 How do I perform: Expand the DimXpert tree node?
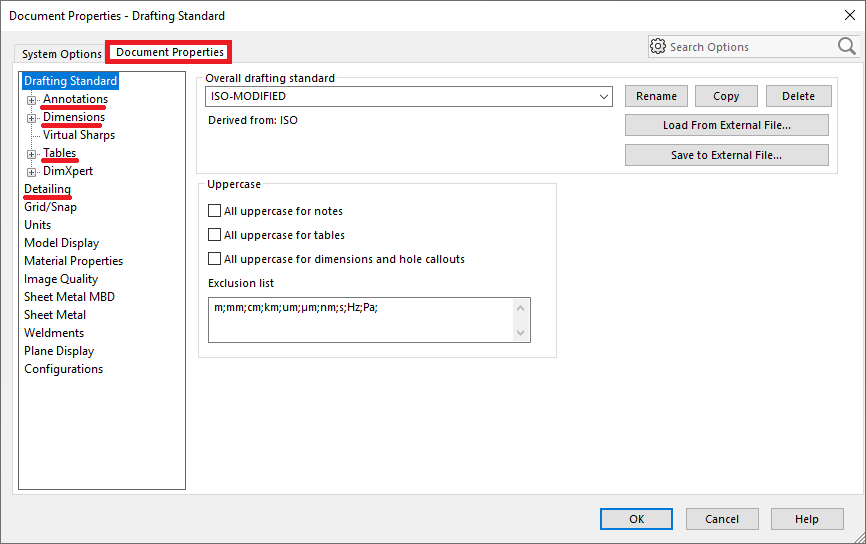pyautogui.click(x=32, y=172)
